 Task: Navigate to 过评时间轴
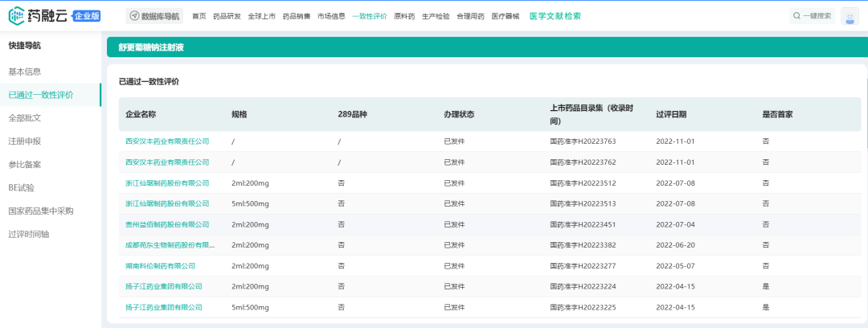click(x=29, y=234)
